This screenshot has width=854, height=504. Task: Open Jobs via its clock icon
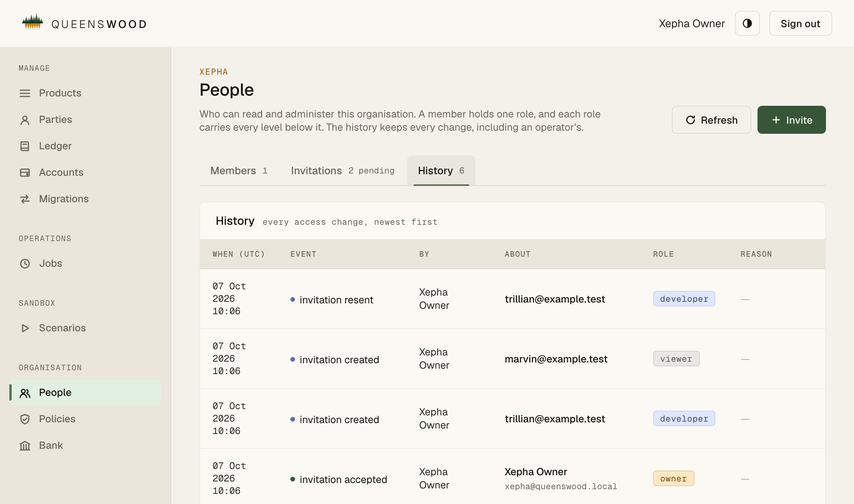(25, 264)
